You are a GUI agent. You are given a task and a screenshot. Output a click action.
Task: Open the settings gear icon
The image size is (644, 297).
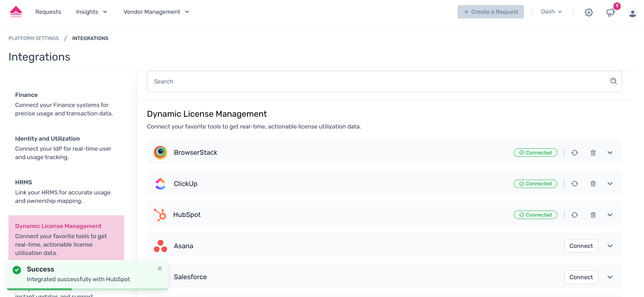pos(588,12)
